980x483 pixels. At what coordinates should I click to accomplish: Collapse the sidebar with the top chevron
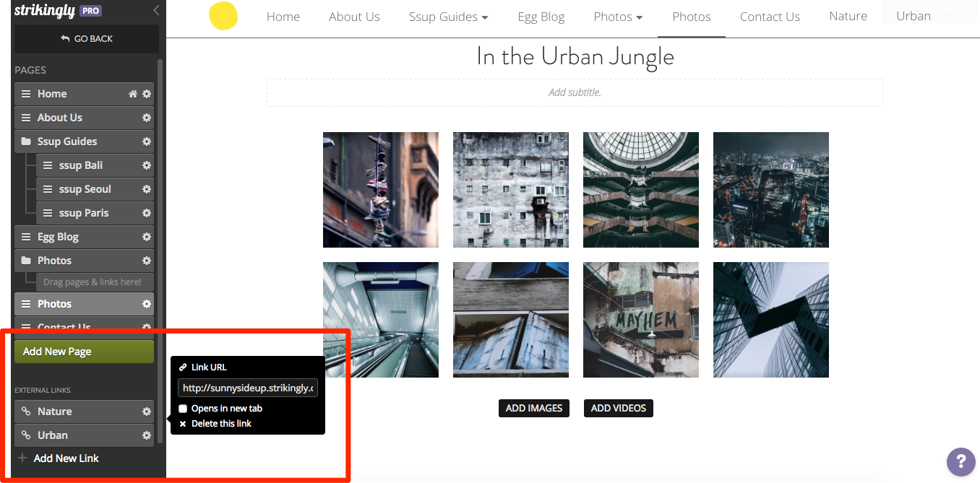pyautogui.click(x=156, y=11)
